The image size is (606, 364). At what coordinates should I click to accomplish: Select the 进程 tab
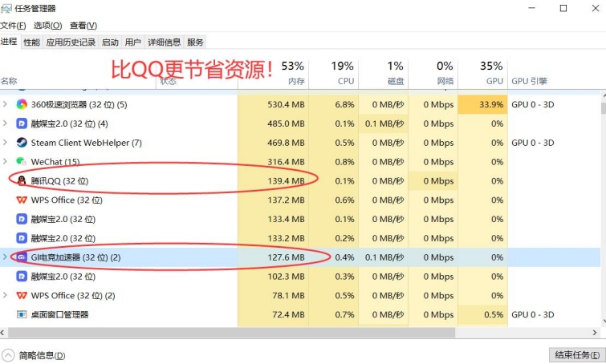(x=9, y=42)
